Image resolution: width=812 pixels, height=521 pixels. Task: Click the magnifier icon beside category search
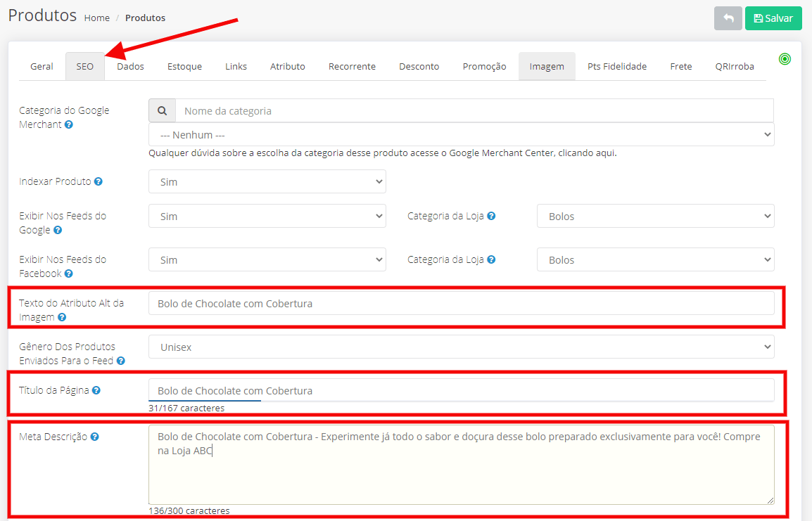click(162, 110)
